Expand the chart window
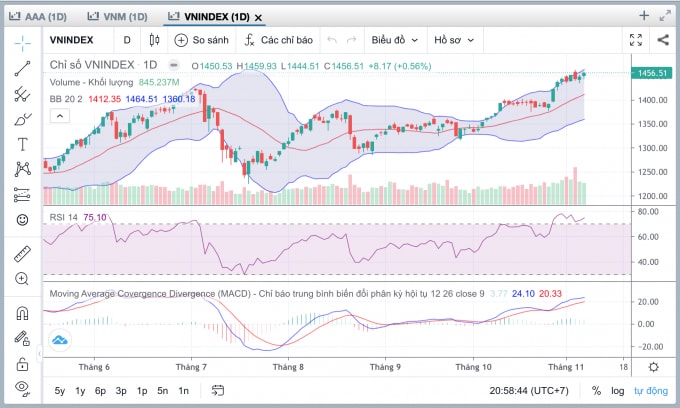680x408 pixels. point(665,16)
